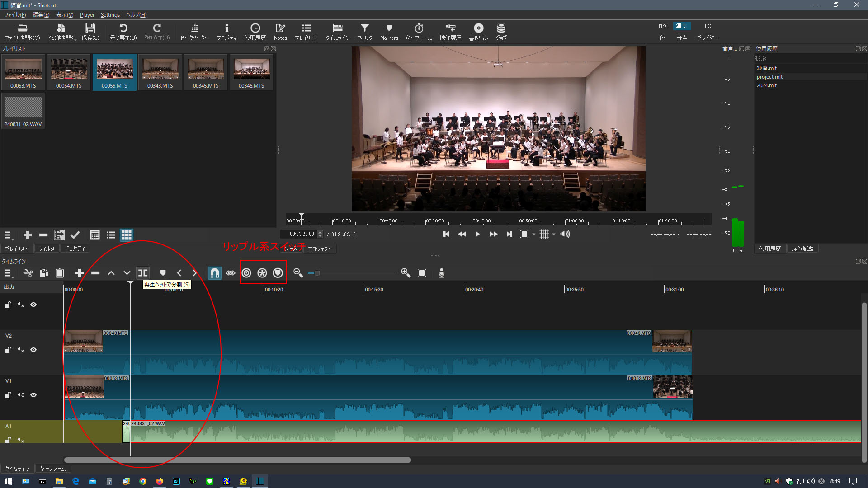Open the Settings menu
Image resolution: width=868 pixels, height=488 pixels.
tap(110, 15)
